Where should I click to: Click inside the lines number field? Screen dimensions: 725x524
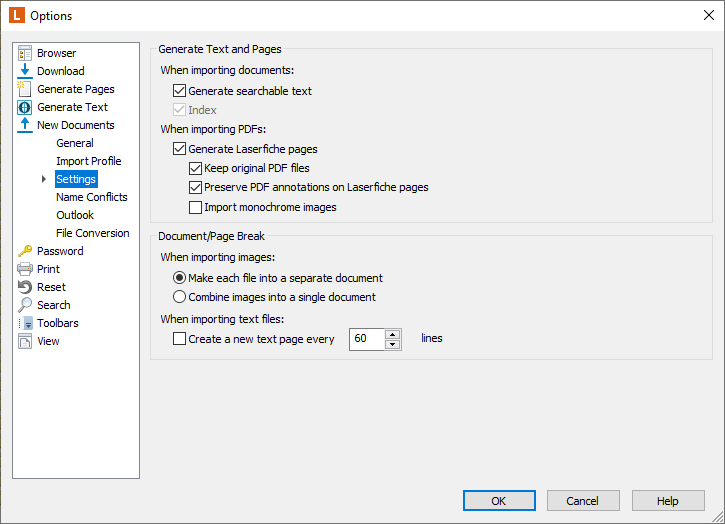pos(367,339)
